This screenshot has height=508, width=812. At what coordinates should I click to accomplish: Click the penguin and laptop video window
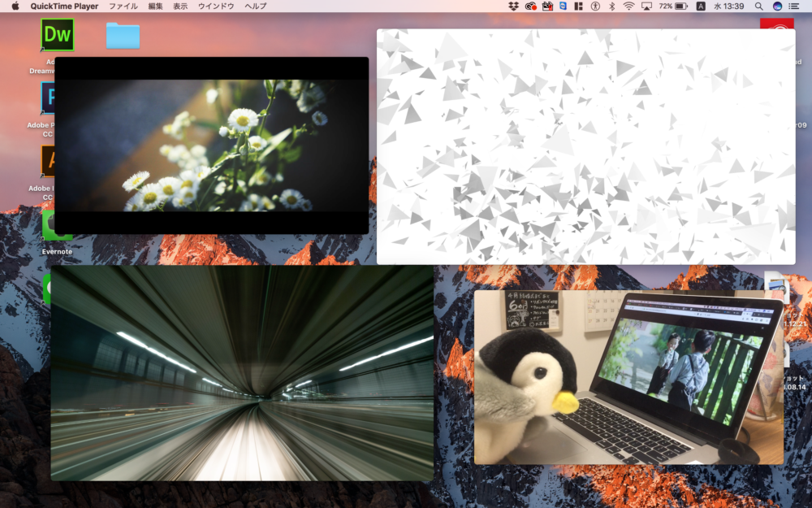tap(628, 377)
